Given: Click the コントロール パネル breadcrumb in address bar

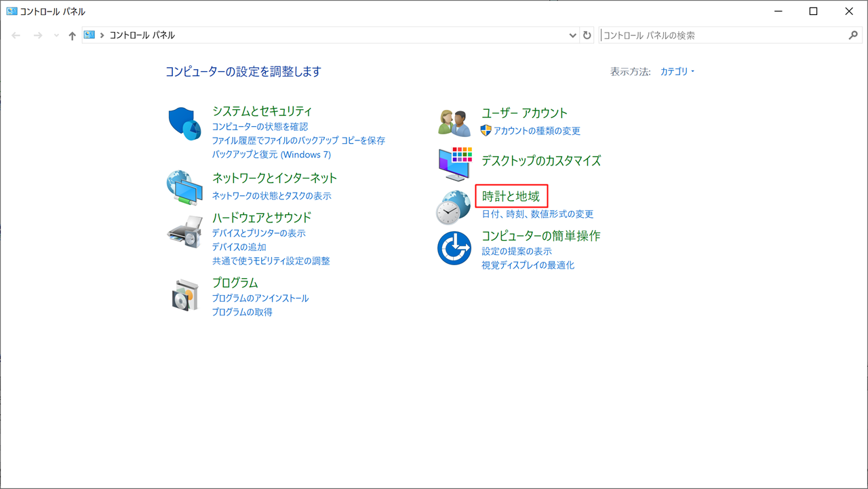Looking at the screenshot, I should [x=142, y=35].
